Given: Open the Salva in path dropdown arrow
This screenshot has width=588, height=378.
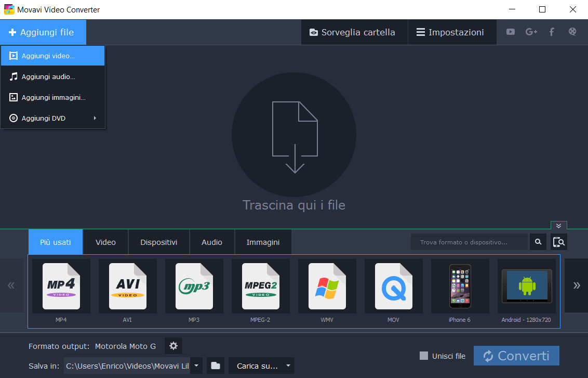Looking at the screenshot, I should pyautogui.click(x=196, y=366).
